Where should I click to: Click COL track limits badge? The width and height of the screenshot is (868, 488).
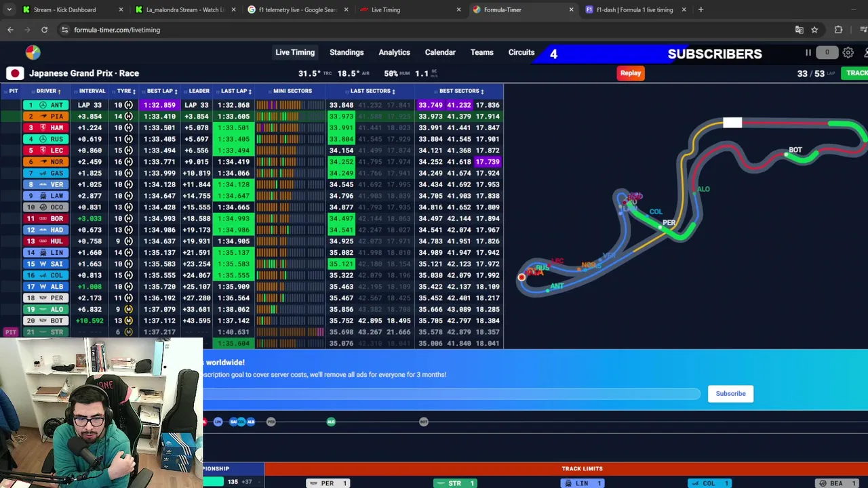click(709, 483)
